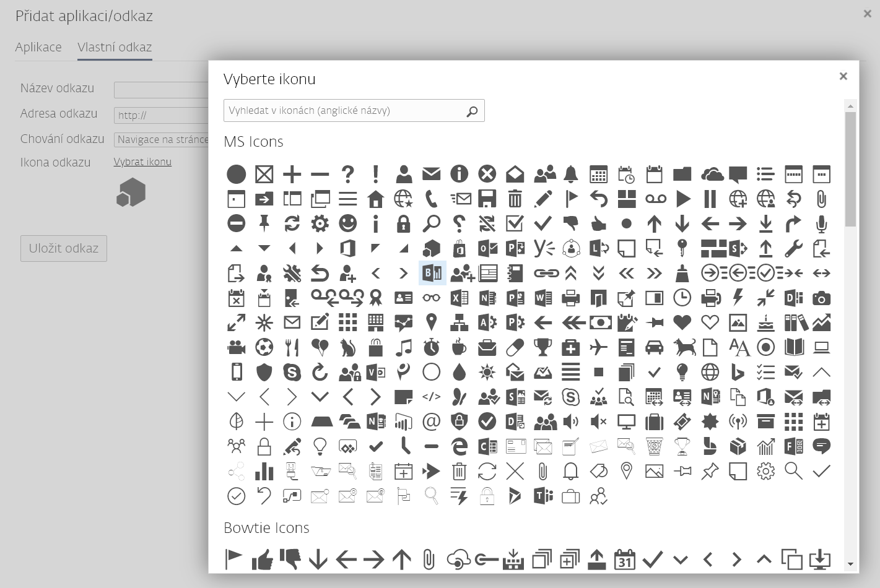Select the eyeglasses icon
Screen dimensions: 880x588
coord(431,298)
